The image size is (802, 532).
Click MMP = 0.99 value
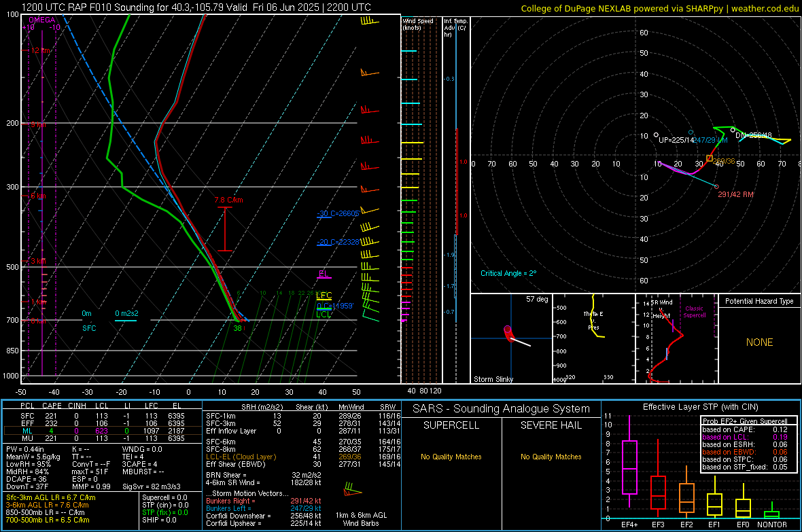92,486
